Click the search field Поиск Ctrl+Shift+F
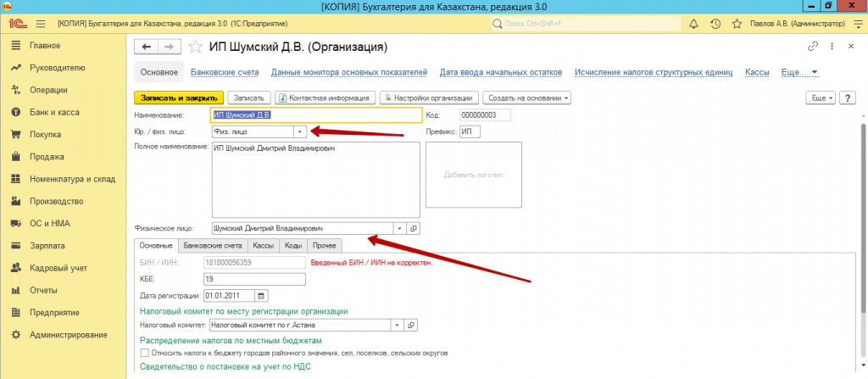The image size is (868, 379). tap(586, 24)
